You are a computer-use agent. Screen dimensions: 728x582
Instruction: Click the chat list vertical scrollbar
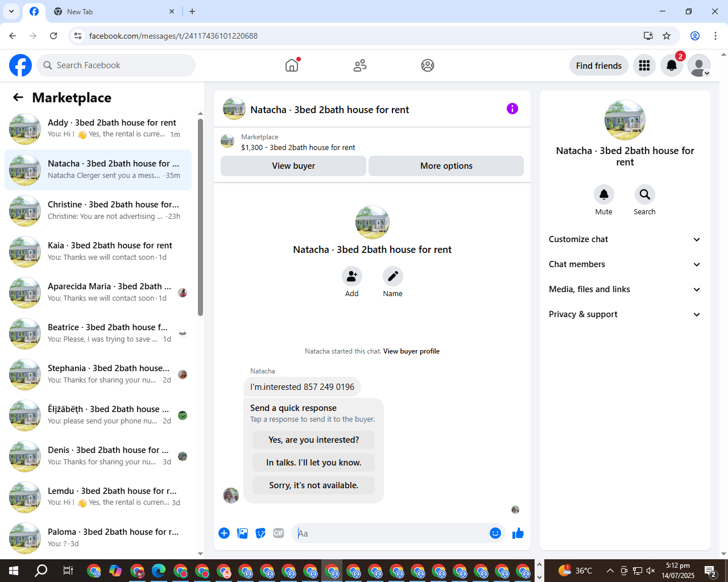[x=200, y=217]
